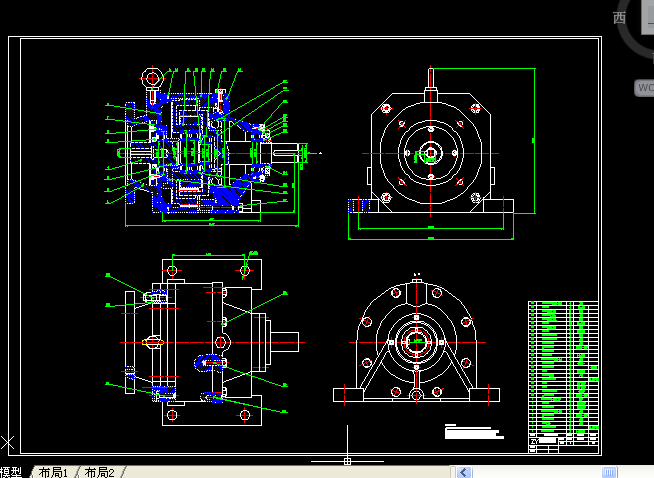Switch to the 布局1 layout tab
The width and height of the screenshot is (654, 478).
pos(53,472)
